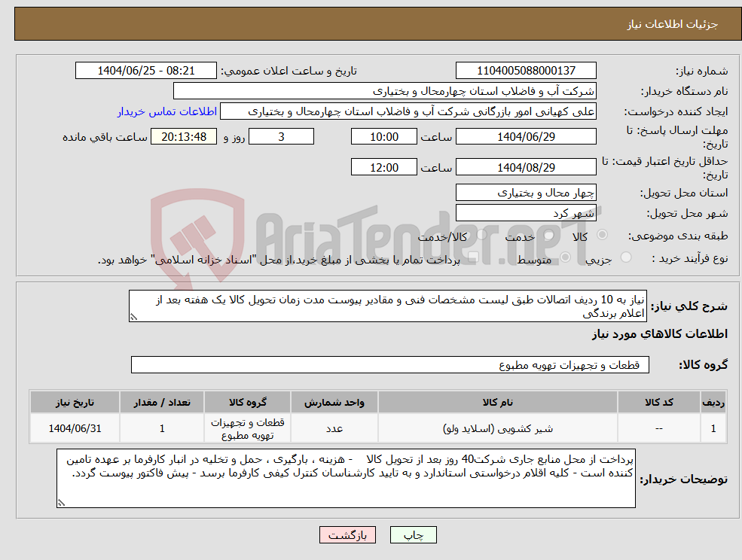Click the بازگشت back button
Screen dimensions: 742x560
coord(347,535)
